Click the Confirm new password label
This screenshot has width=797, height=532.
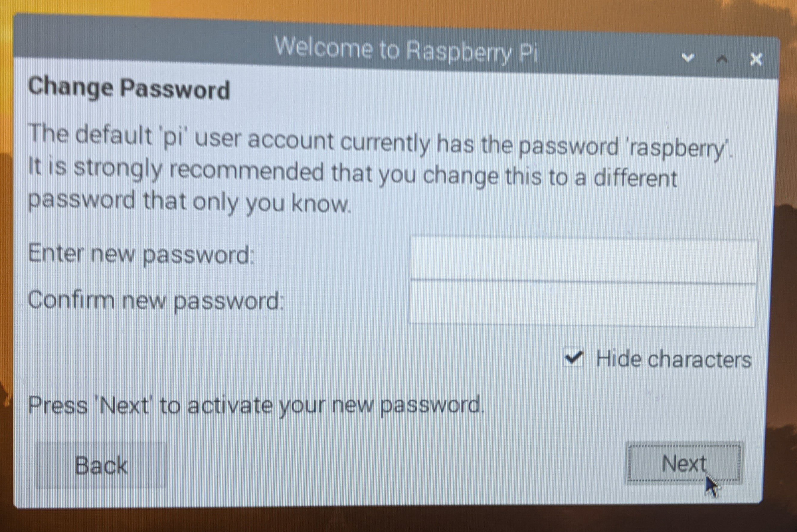click(156, 300)
